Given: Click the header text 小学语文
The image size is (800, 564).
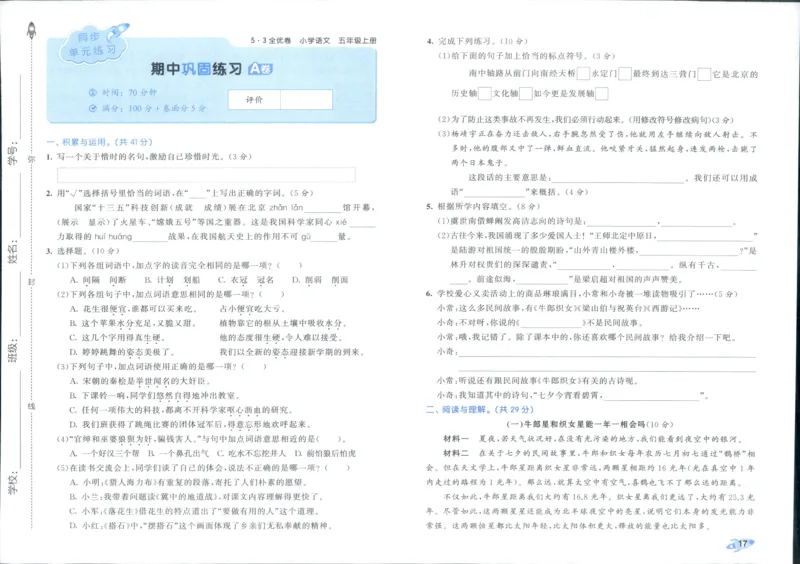Looking at the screenshot, I should tap(315, 40).
